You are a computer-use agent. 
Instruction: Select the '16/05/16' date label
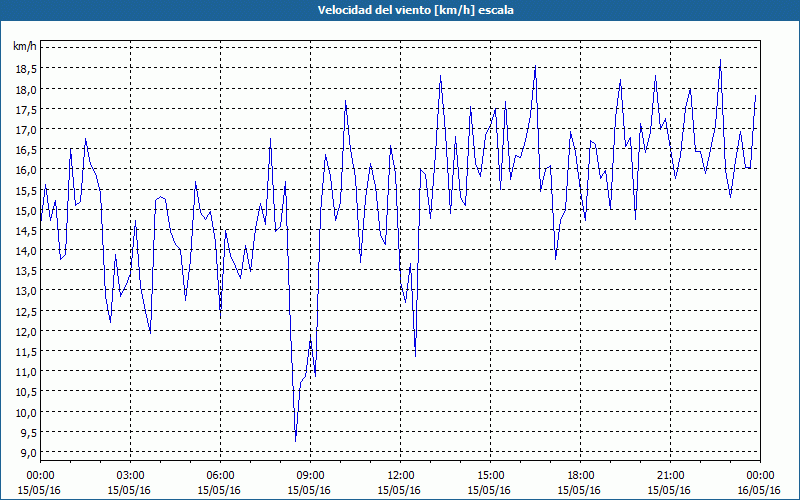click(760, 490)
